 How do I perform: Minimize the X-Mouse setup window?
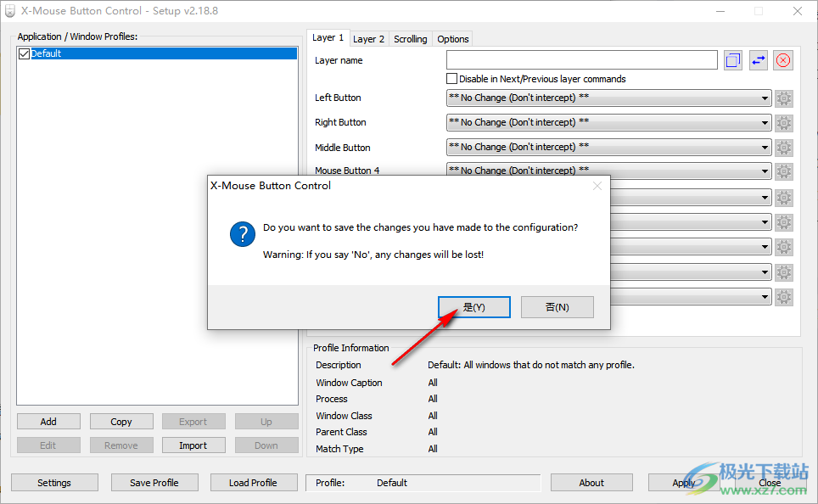[720, 11]
